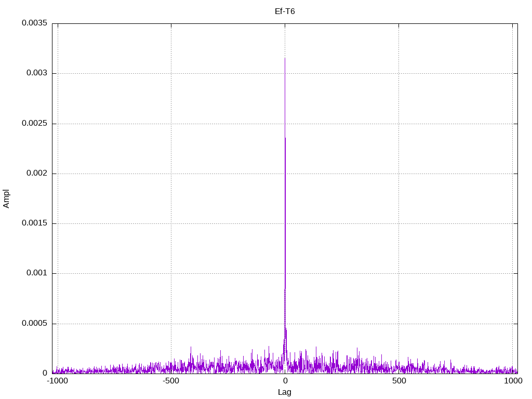Image resolution: width=532 pixels, height=399 pixels.
Task: Click the -500 X-axis tick label
Action: [x=170, y=381]
